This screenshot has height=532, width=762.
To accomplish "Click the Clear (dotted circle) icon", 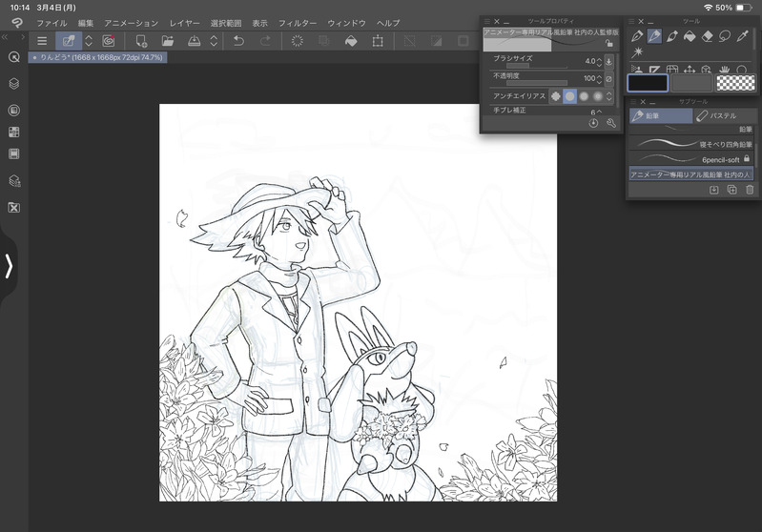I will tap(297, 41).
